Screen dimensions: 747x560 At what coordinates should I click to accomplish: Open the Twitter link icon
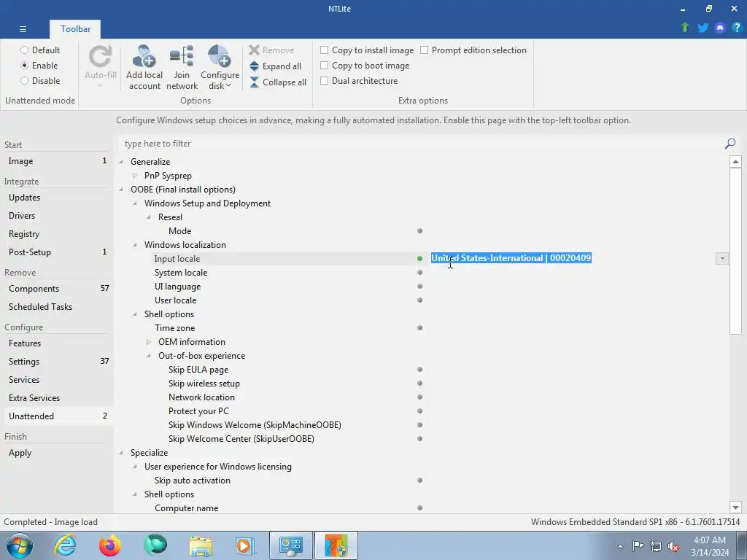tap(703, 28)
